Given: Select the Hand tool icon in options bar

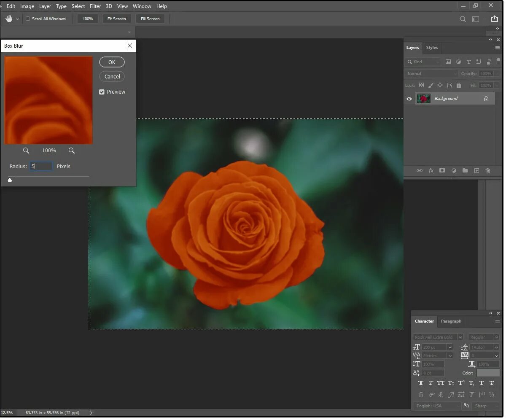Looking at the screenshot, I should pos(9,19).
